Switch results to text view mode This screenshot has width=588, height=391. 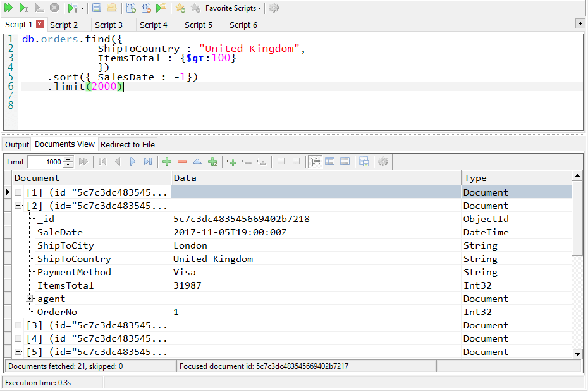pyautogui.click(x=345, y=162)
